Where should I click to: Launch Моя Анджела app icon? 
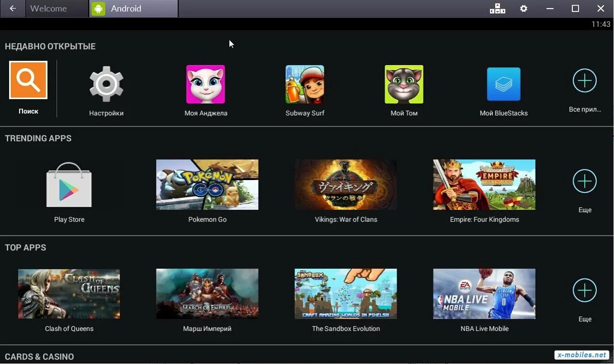(205, 84)
